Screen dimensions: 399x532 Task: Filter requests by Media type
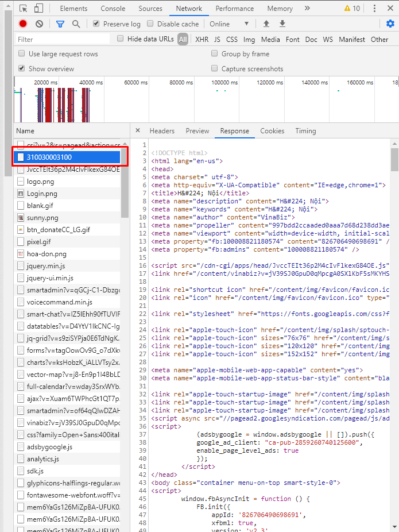270,40
